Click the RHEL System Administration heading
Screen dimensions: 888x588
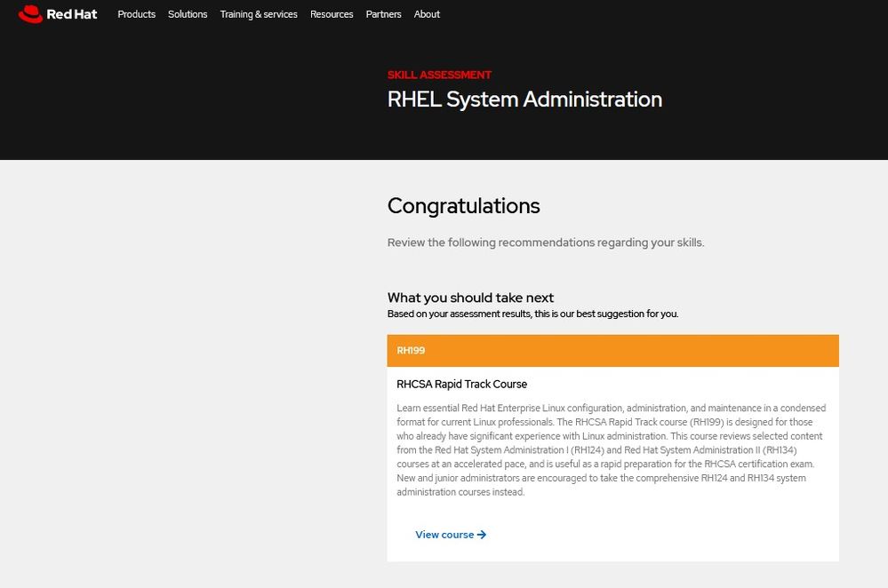[x=524, y=99]
